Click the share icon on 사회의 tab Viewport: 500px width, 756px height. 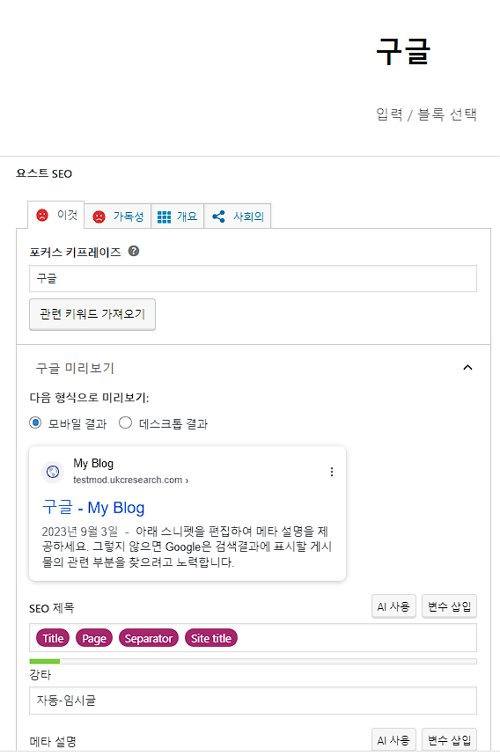click(x=219, y=216)
